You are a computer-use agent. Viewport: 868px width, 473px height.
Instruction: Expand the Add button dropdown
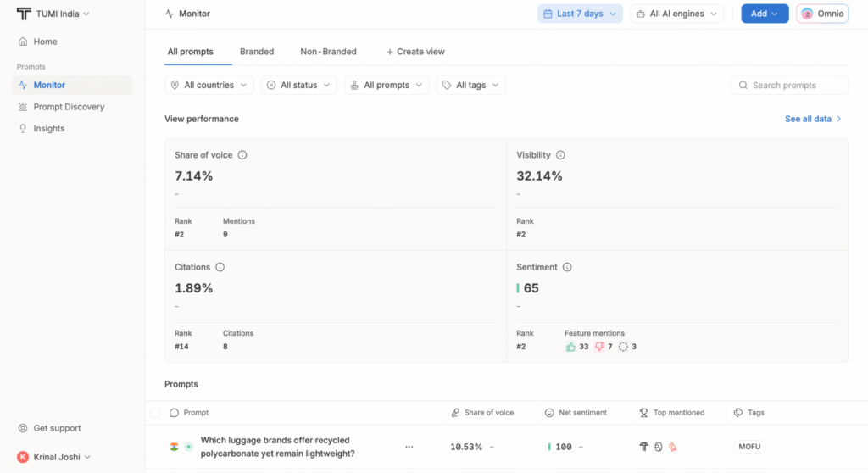(x=765, y=14)
